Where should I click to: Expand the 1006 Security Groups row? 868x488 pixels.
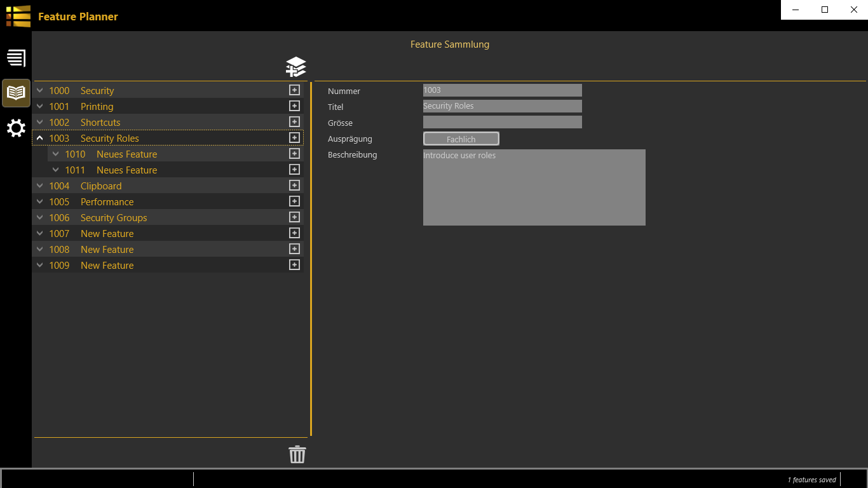(40, 218)
